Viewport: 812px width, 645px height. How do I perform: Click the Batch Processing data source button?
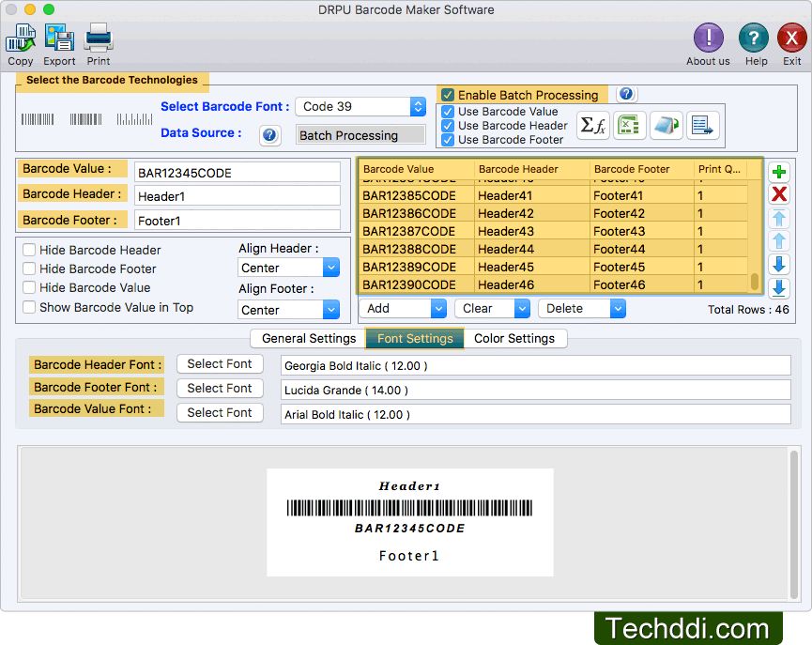[360, 134]
